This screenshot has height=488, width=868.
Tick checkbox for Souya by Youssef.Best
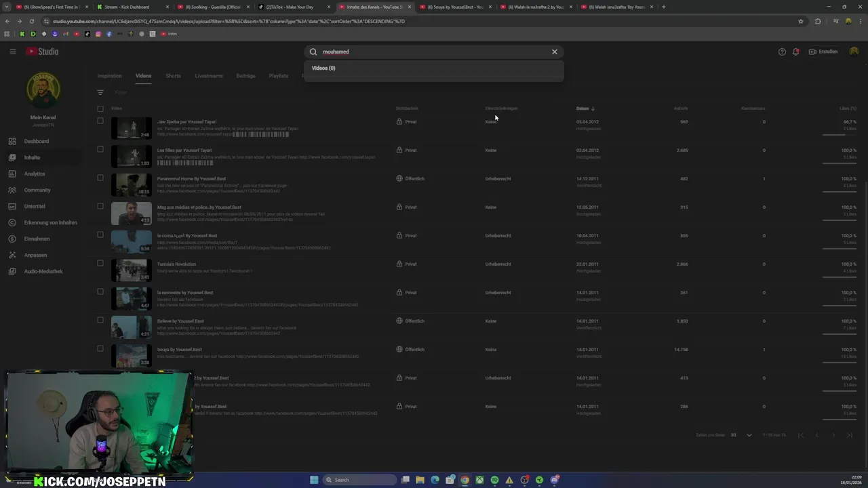click(x=100, y=348)
